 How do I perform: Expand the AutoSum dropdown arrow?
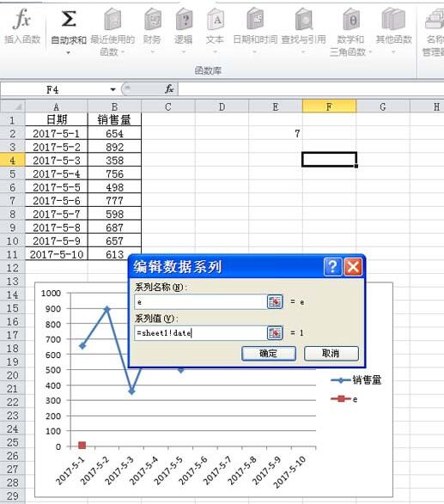click(x=68, y=52)
